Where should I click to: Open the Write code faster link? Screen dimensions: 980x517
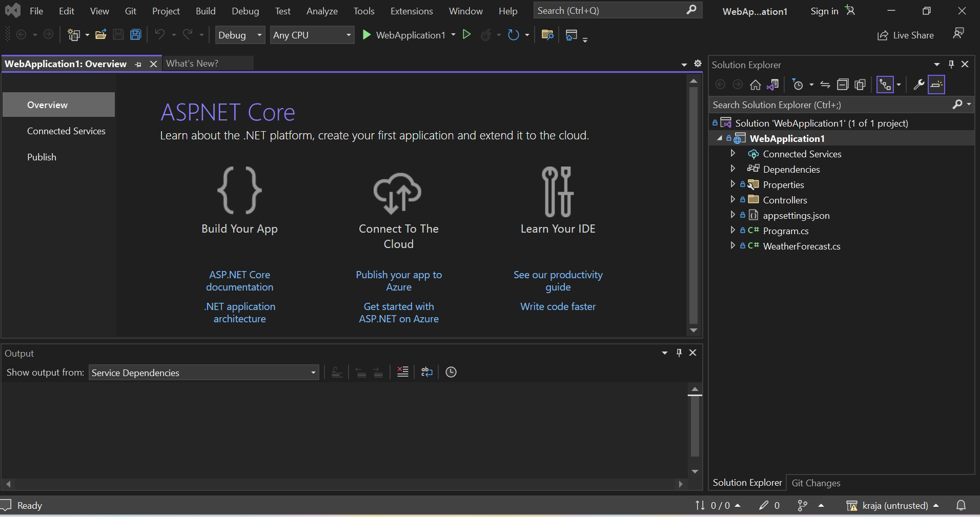[558, 306]
